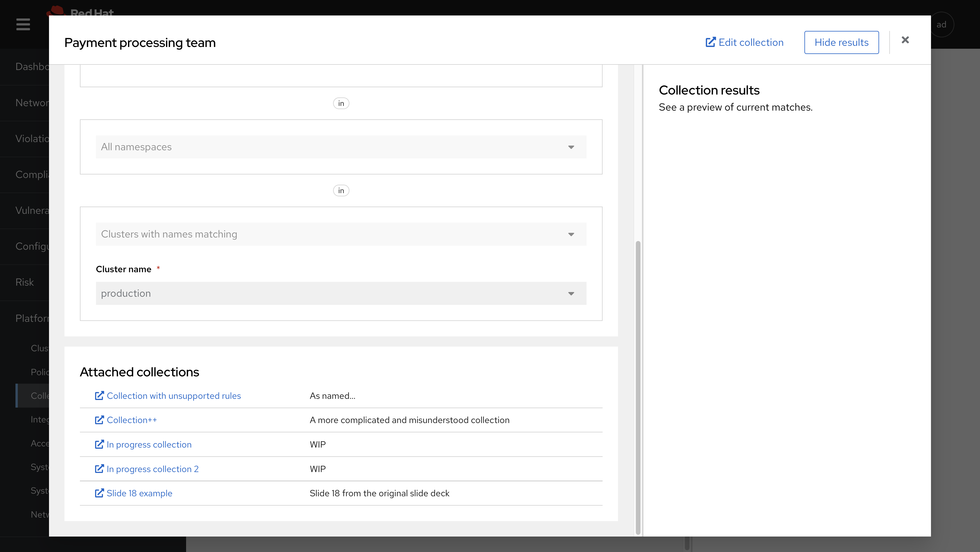Go to Risk in sidebar
The width and height of the screenshot is (980, 552).
tap(25, 282)
